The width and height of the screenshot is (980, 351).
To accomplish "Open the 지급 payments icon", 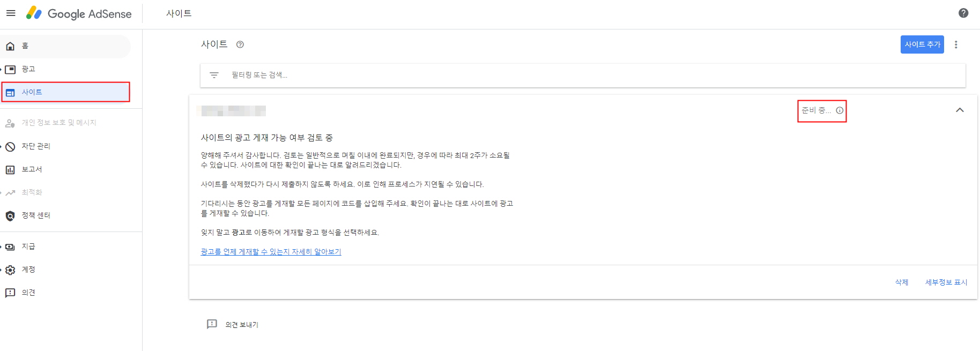I will pos(10,246).
